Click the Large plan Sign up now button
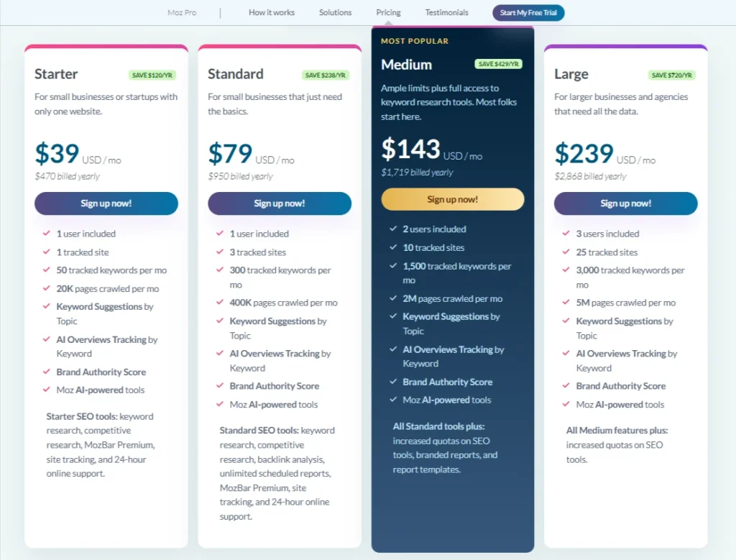Viewport: 736px width, 560px height. [x=626, y=203]
